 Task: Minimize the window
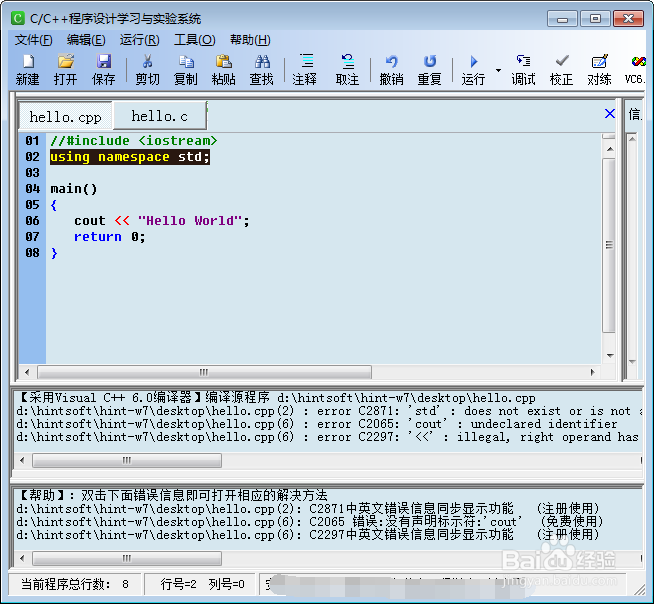click(x=562, y=19)
